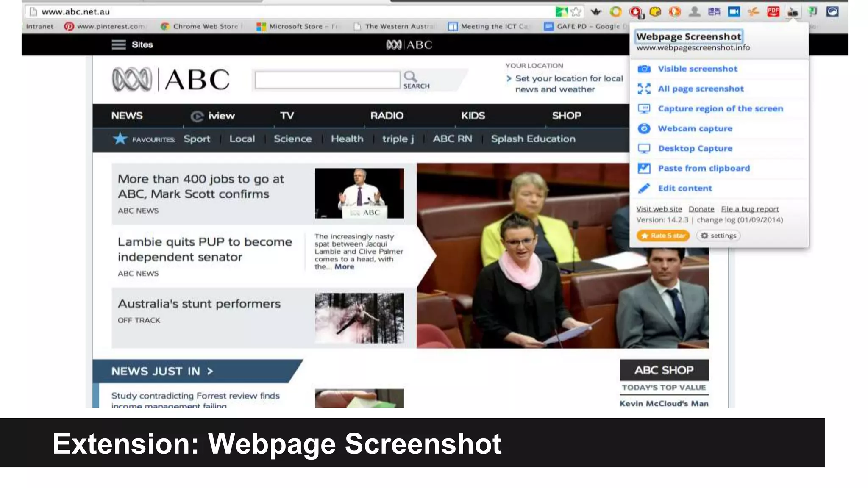Click the orange scissors extension icon
This screenshot has height=488, width=868.
click(753, 11)
